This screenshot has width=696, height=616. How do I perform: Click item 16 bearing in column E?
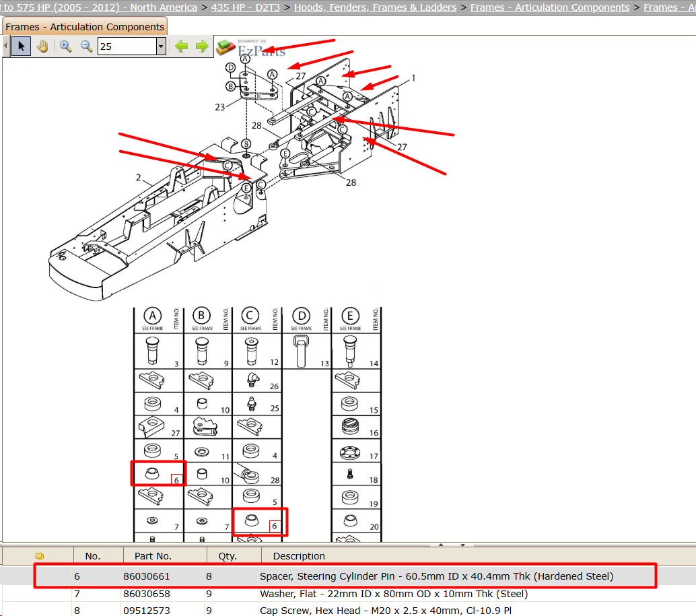(x=350, y=427)
